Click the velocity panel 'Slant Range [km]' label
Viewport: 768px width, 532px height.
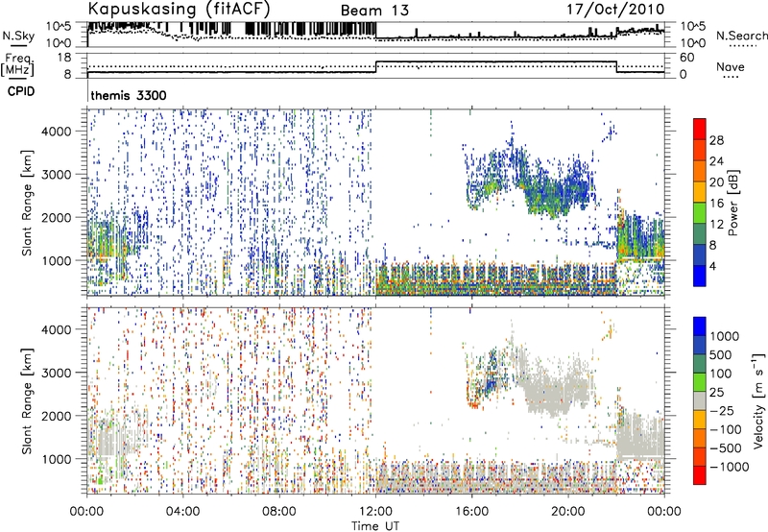(27, 400)
